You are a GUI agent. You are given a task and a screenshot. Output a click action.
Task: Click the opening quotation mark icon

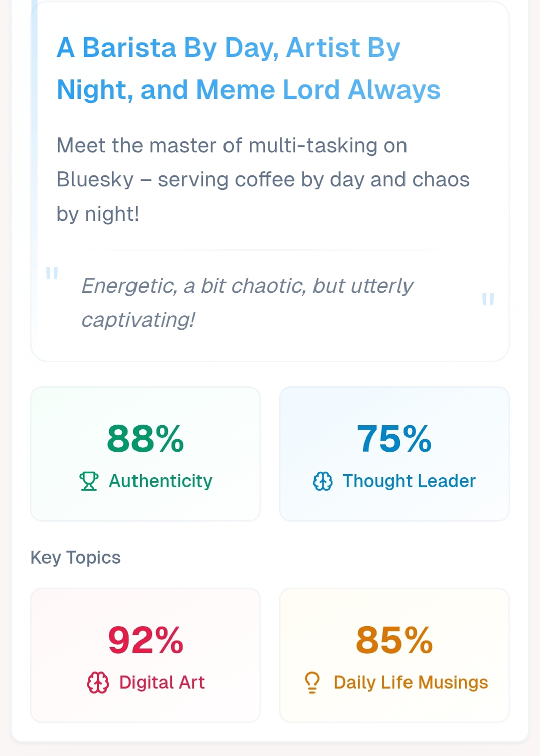(x=52, y=273)
